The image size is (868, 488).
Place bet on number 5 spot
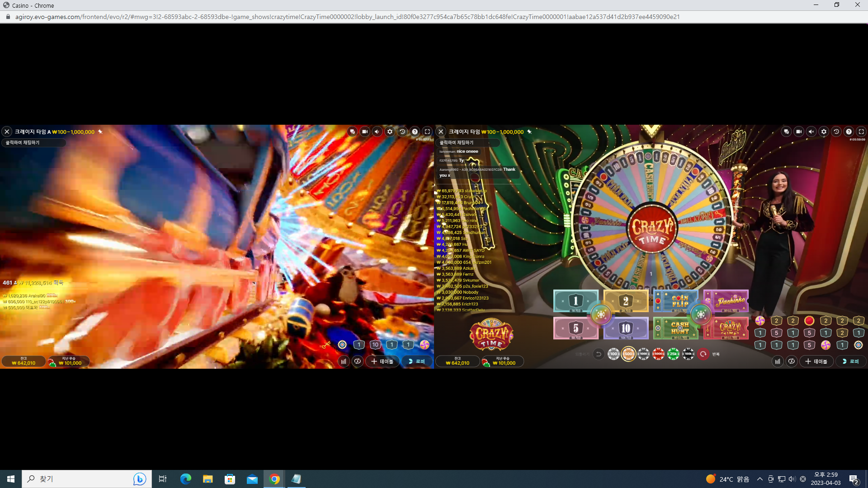click(576, 328)
